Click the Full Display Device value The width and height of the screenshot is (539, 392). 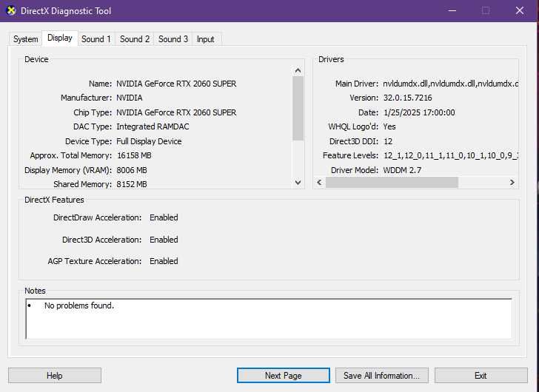(x=149, y=141)
